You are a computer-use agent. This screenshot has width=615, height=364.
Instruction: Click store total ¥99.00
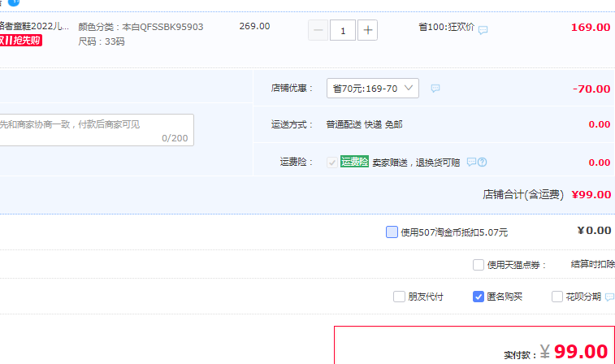click(x=591, y=194)
